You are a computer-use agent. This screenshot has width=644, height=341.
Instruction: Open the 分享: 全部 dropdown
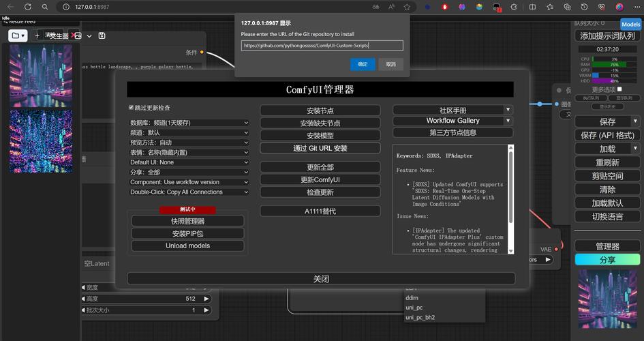click(x=189, y=172)
